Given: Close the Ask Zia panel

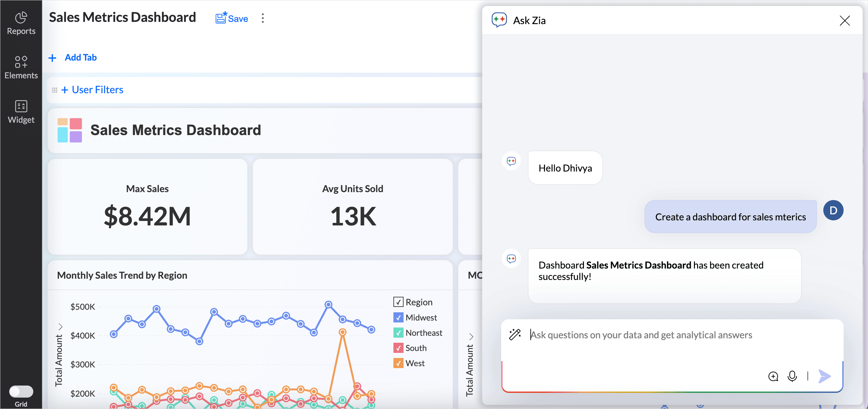Looking at the screenshot, I should [845, 21].
